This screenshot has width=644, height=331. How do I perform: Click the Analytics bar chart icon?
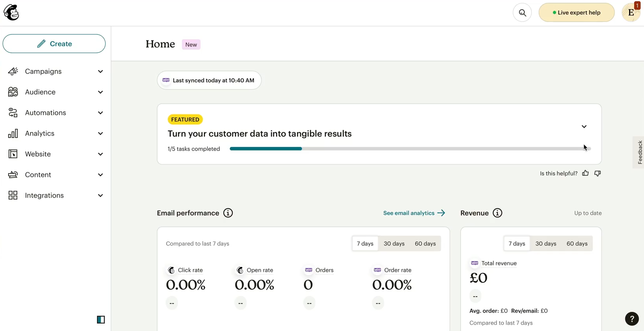tap(13, 133)
